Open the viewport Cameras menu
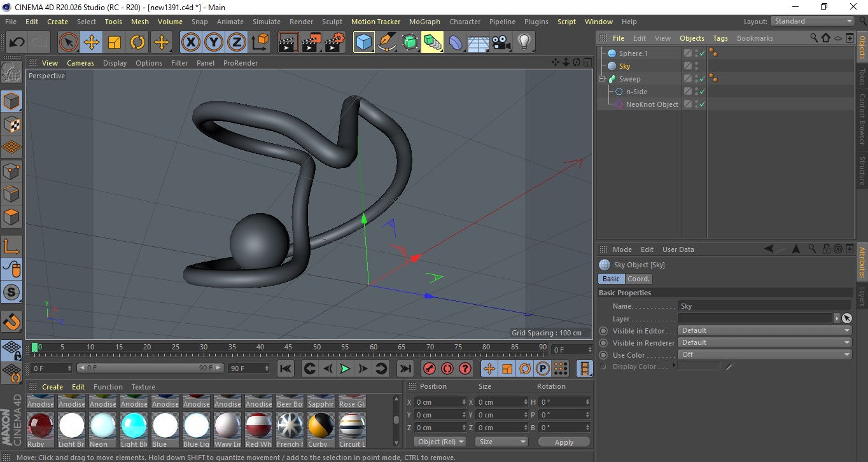868x462 pixels. 80,63
